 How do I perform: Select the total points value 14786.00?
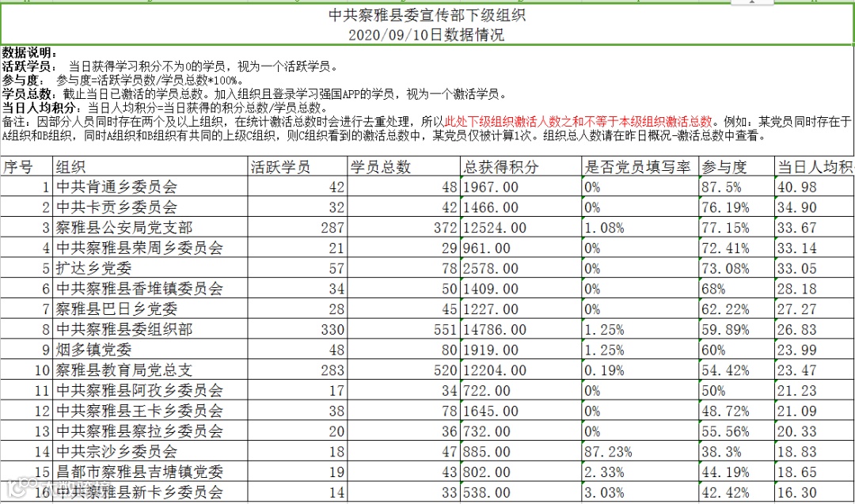pyautogui.click(x=521, y=329)
